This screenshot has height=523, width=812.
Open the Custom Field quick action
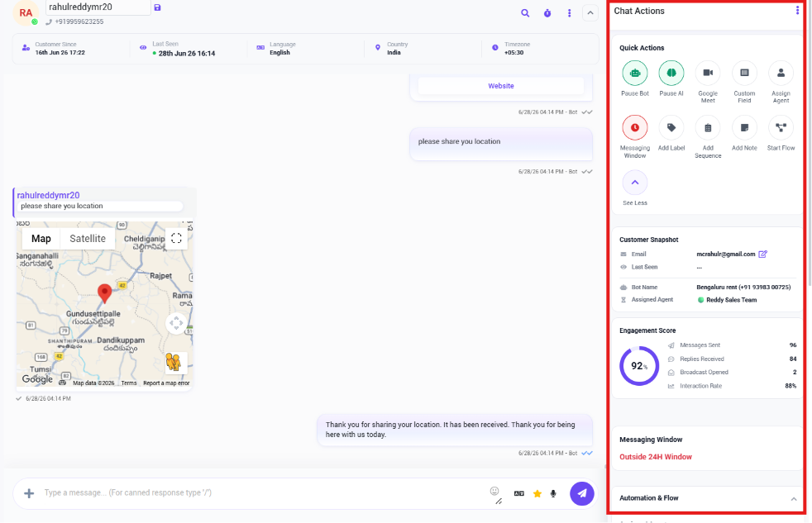point(744,73)
